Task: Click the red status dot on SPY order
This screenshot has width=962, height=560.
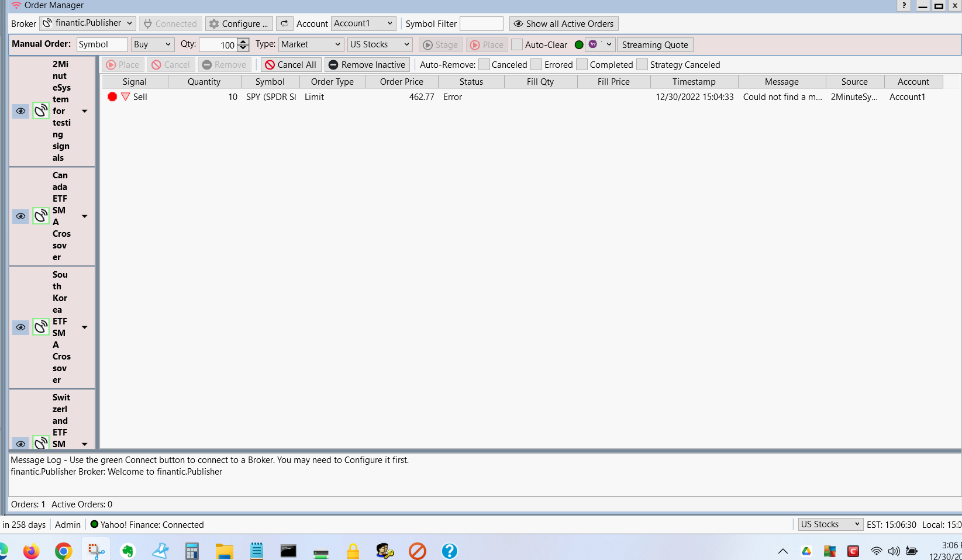Action: click(x=112, y=96)
